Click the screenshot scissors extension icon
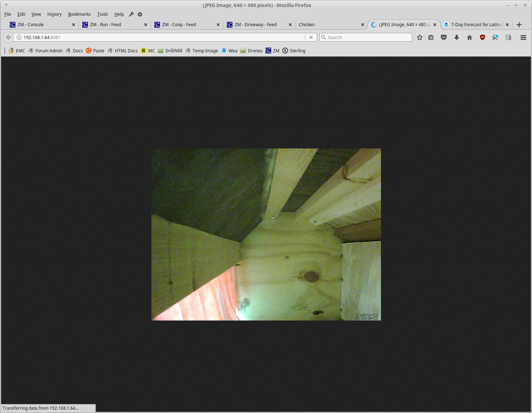 coord(495,37)
